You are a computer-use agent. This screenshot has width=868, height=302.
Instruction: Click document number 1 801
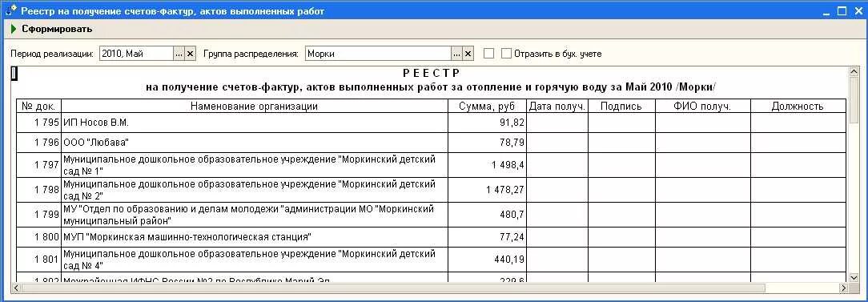coord(38,260)
